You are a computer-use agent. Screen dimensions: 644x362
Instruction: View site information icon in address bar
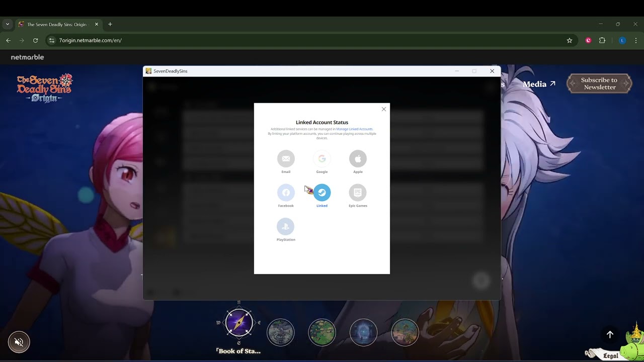51,40
